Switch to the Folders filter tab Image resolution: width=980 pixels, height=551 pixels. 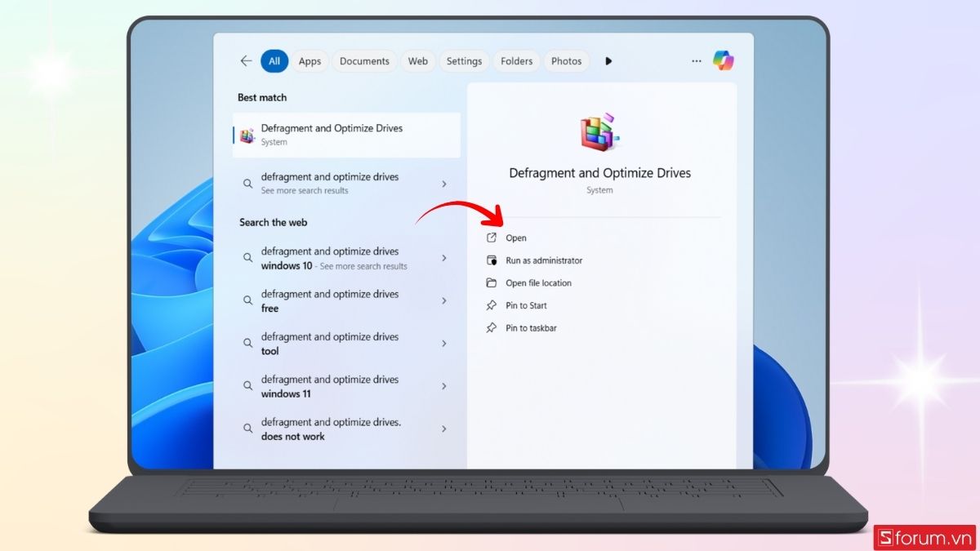click(517, 61)
